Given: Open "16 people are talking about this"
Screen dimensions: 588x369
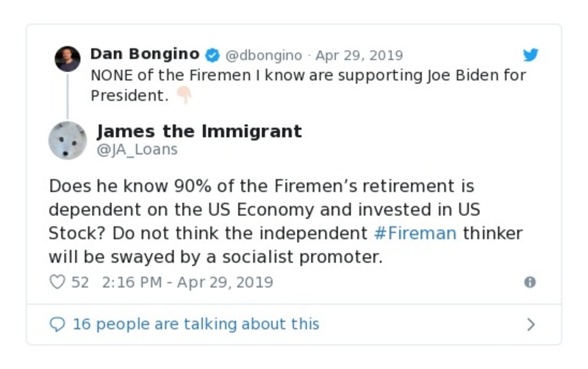Looking at the screenshot, I should pos(196,324).
